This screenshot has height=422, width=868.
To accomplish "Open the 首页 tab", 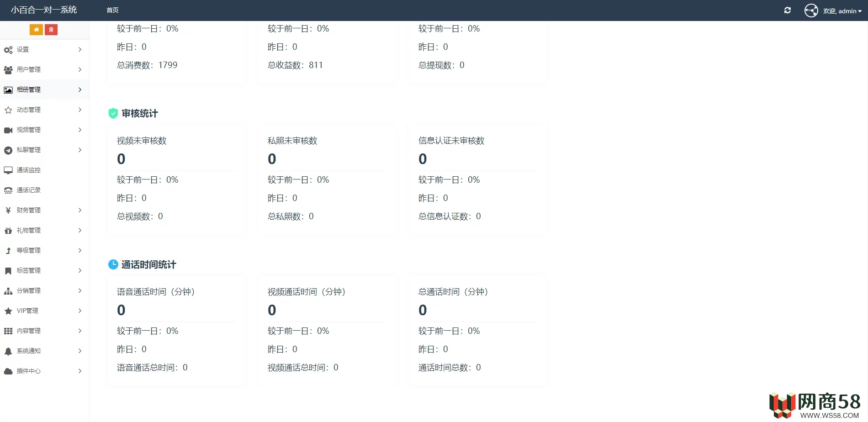I will (112, 10).
